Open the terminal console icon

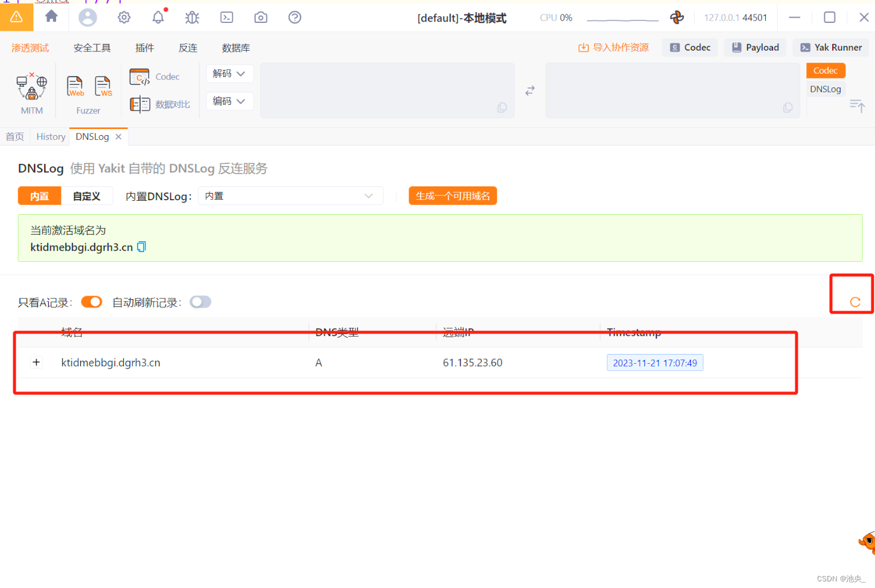(x=227, y=17)
